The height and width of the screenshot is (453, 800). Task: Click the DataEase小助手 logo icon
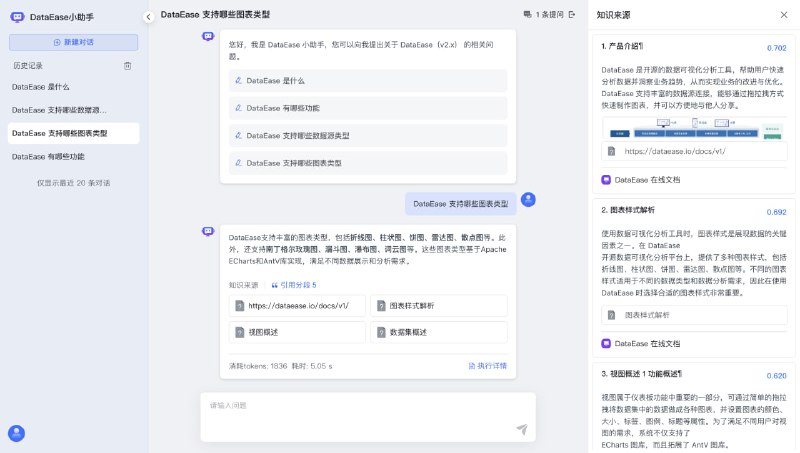[17, 17]
